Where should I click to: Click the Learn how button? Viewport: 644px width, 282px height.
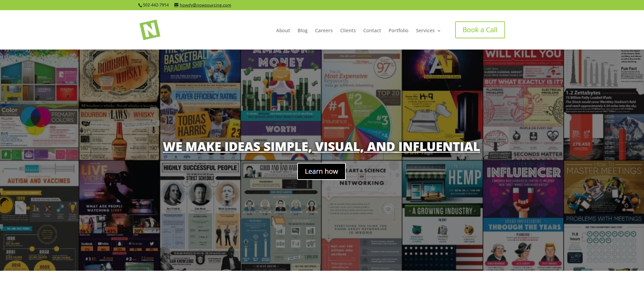tap(321, 171)
